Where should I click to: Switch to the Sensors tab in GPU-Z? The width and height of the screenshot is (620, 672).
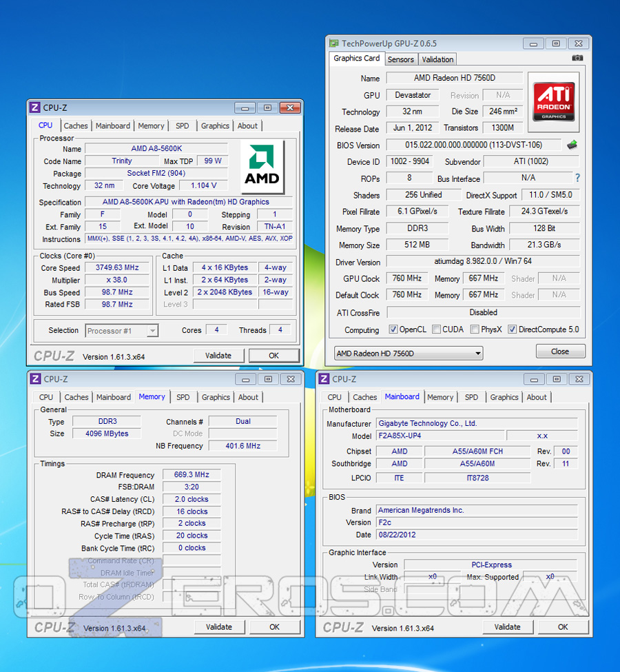401,59
